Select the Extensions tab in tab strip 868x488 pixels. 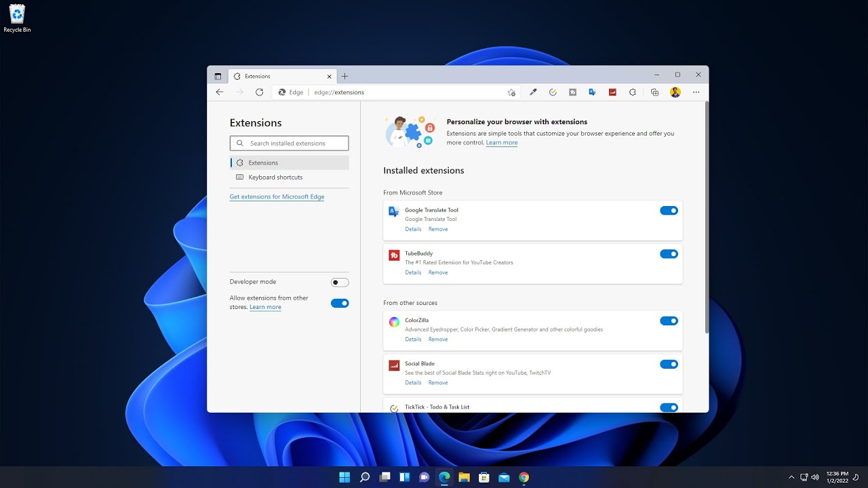point(282,76)
